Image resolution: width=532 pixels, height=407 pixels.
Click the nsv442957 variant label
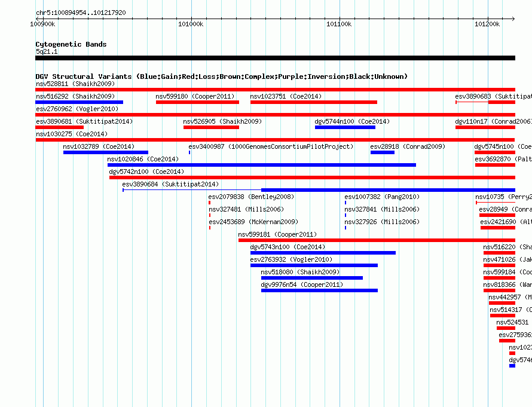point(510,297)
